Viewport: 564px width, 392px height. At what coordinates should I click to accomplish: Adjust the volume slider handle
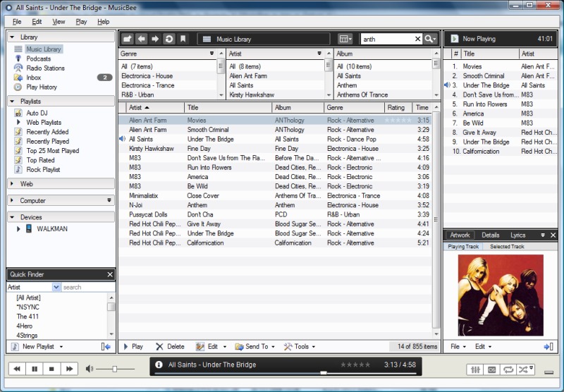(x=114, y=369)
